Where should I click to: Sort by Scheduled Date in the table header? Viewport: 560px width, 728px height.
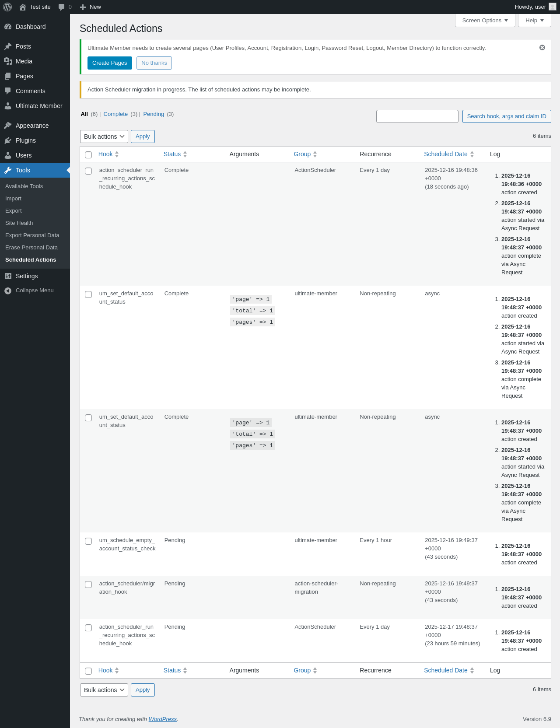[449, 154]
